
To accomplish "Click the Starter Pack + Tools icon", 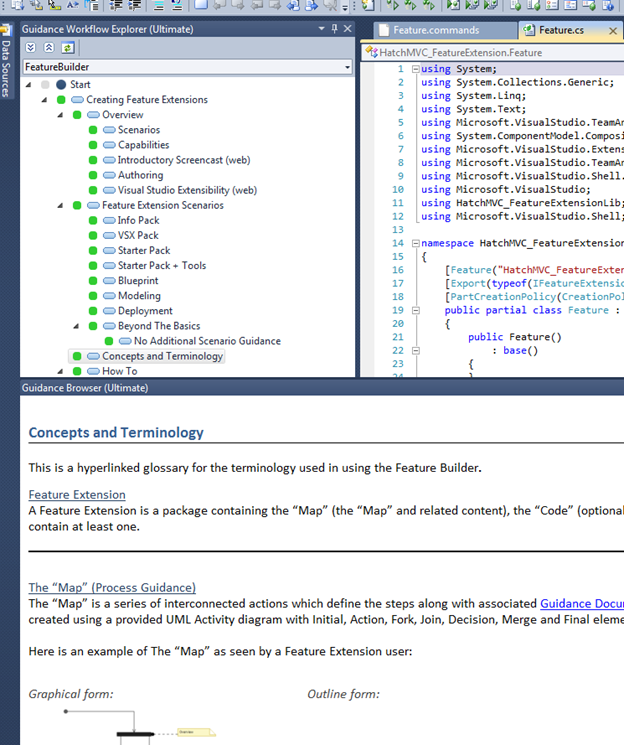I will tap(109, 266).
